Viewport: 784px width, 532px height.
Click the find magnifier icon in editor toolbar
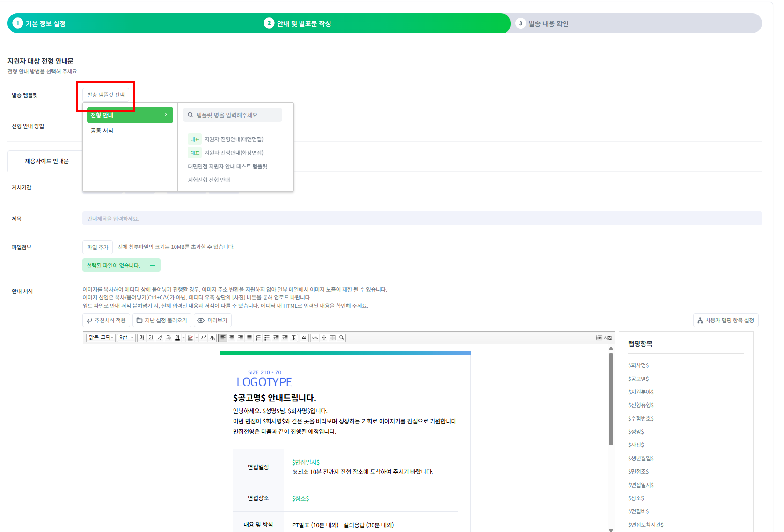(342, 338)
